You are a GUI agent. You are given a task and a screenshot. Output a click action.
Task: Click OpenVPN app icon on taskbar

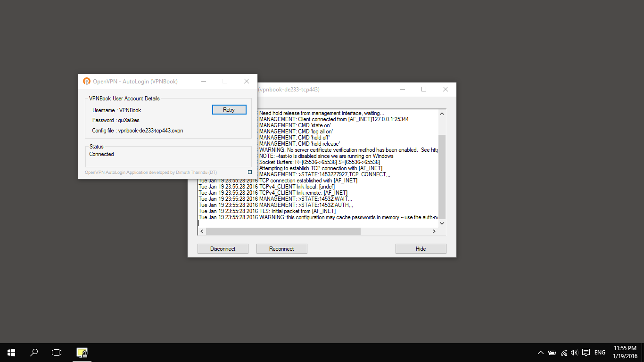click(x=82, y=353)
